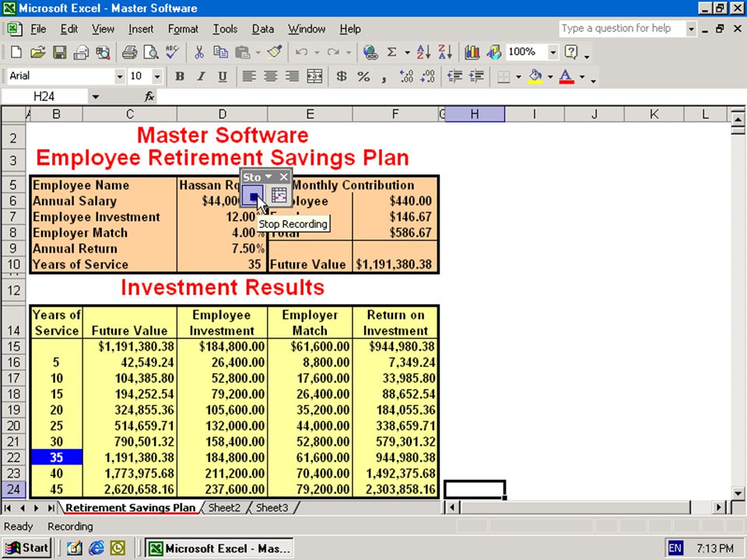Open the Tools menu

225,29
